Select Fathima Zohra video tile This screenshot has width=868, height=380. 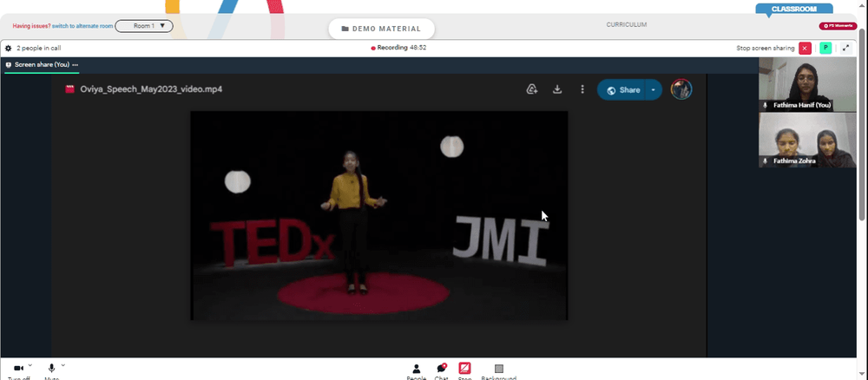click(807, 140)
